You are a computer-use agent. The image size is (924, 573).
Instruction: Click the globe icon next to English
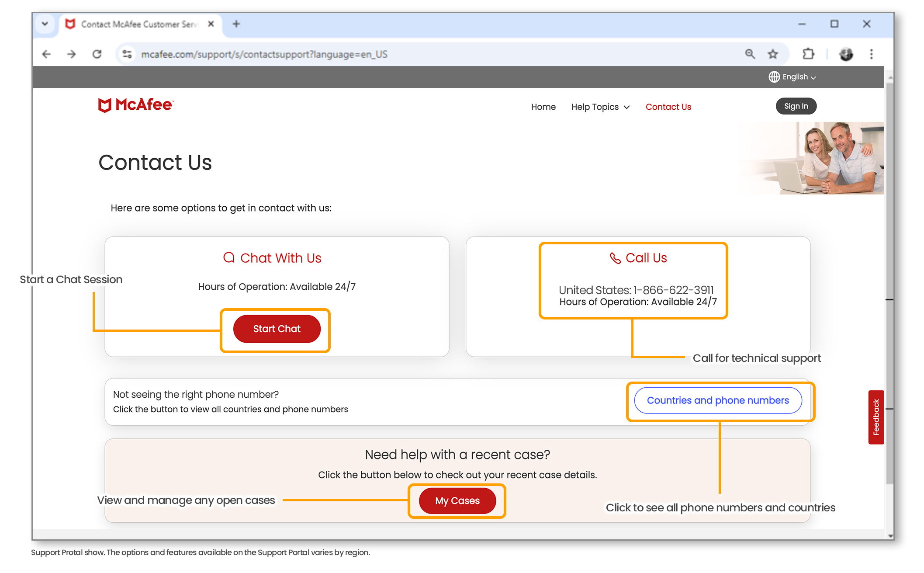[x=774, y=76]
